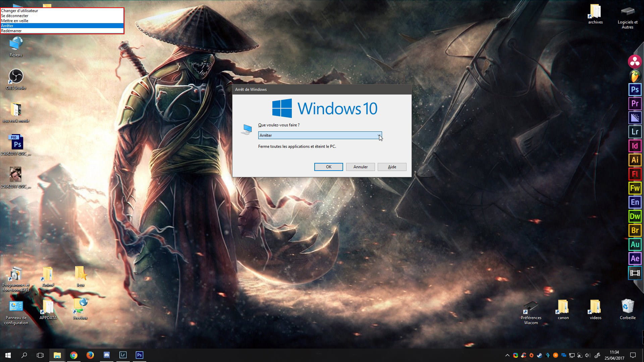The width and height of the screenshot is (644, 362).
Task: Launch Flash (Fl) from the dock
Action: [635, 174]
